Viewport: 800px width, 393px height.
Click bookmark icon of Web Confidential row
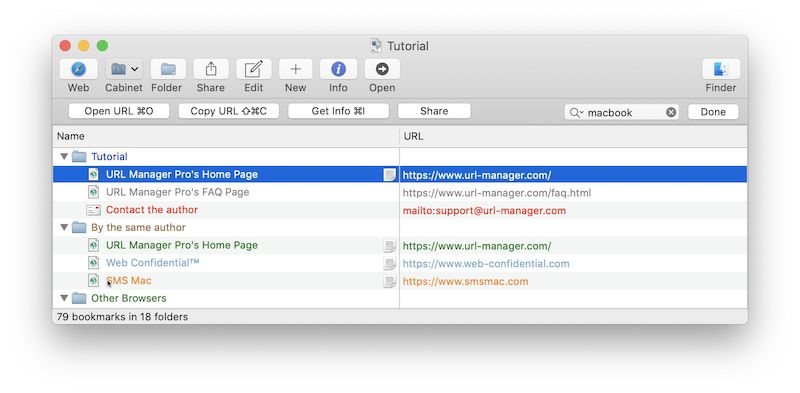93,263
